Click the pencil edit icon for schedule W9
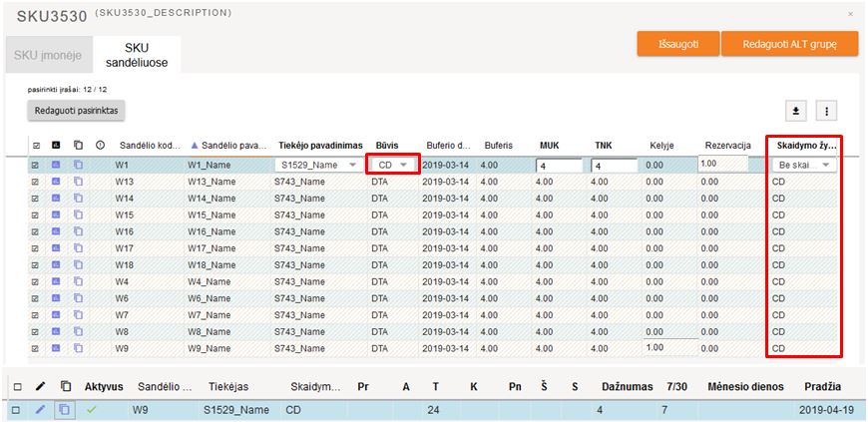This screenshot has width=868, height=422. (x=40, y=409)
